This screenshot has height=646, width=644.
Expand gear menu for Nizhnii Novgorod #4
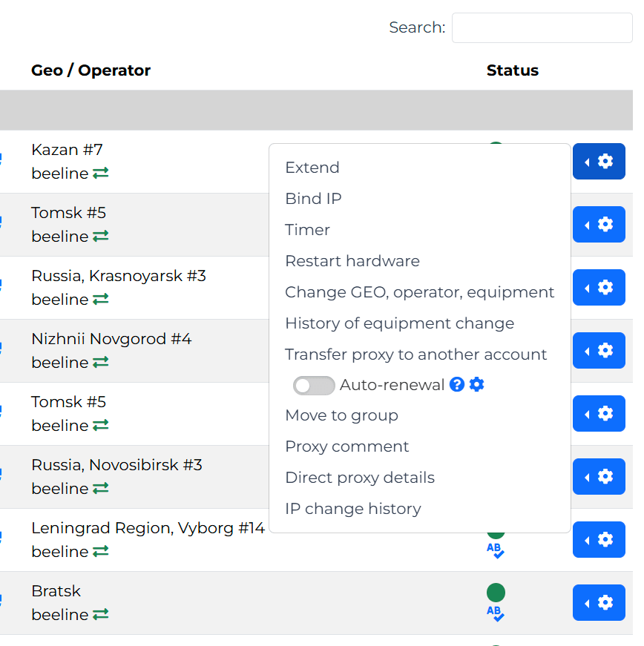pyautogui.click(x=599, y=350)
